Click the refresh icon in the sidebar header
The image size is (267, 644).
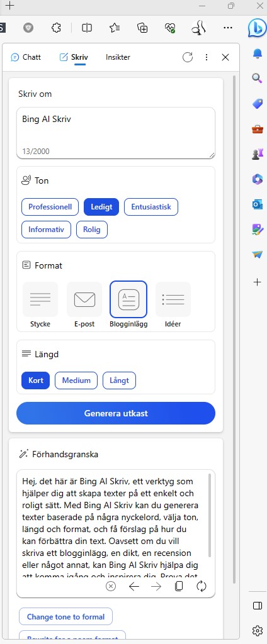pyautogui.click(x=188, y=57)
